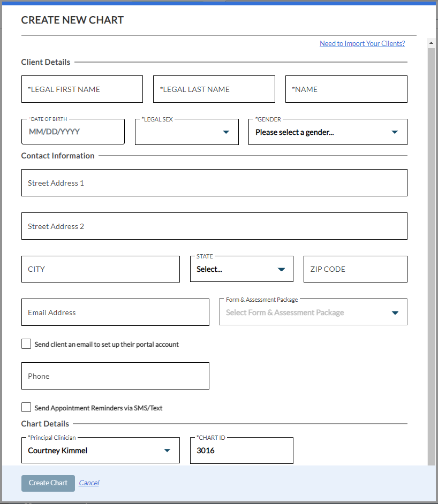The height and width of the screenshot is (504, 438).
Task: Focus the Legal First Name field
Action: pyautogui.click(x=82, y=89)
